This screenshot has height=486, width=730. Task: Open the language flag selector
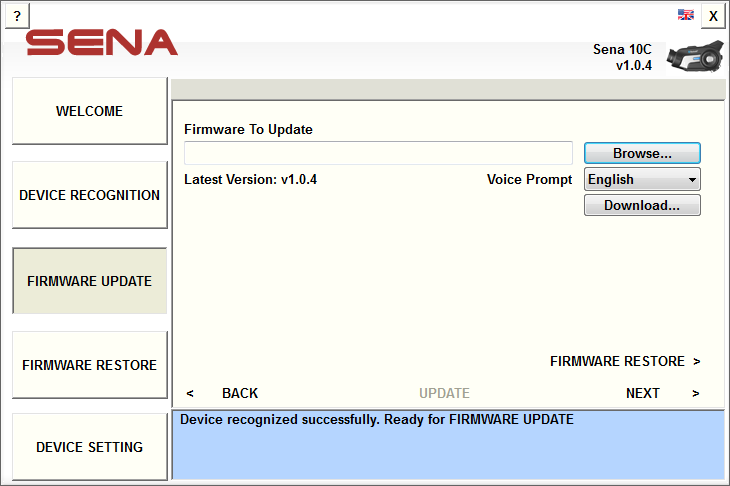coord(685,15)
